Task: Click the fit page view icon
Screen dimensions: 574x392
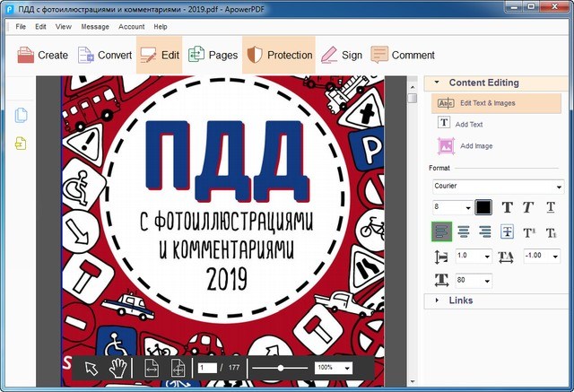Action: pos(177,368)
